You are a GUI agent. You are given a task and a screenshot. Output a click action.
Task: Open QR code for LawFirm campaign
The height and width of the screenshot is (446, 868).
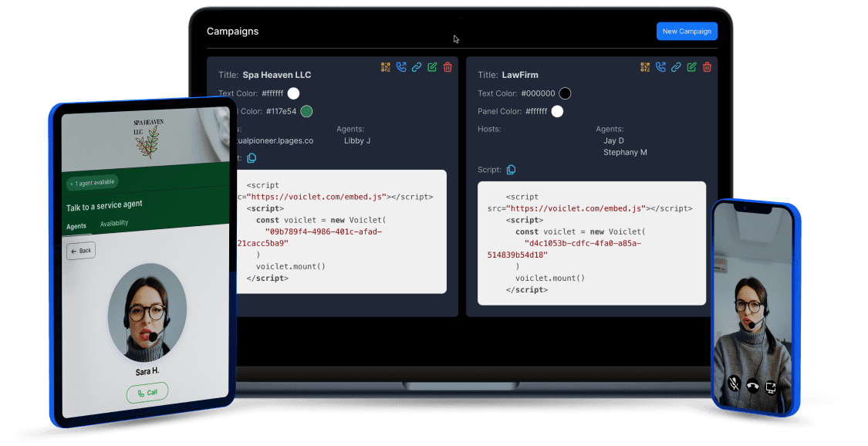pyautogui.click(x=645, y=67)
